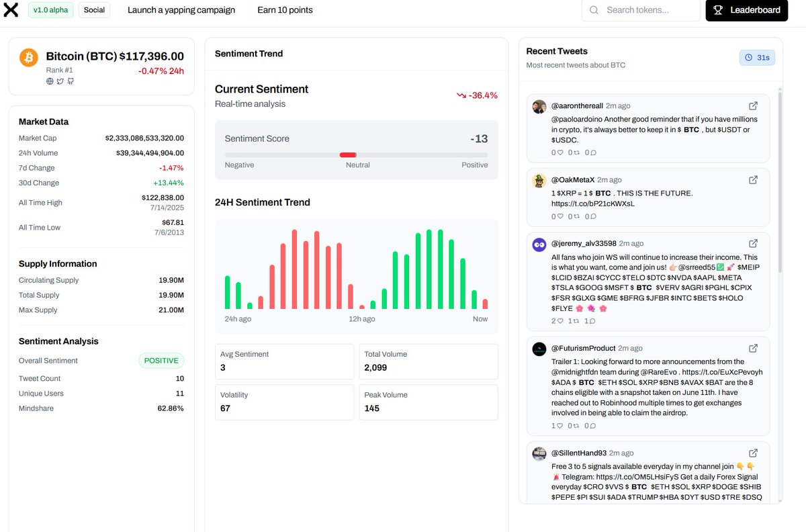The height and width of the screenshot is (532, 806).
Task: Click the v1.0 alpha version badge
Action: click(50, 10)
